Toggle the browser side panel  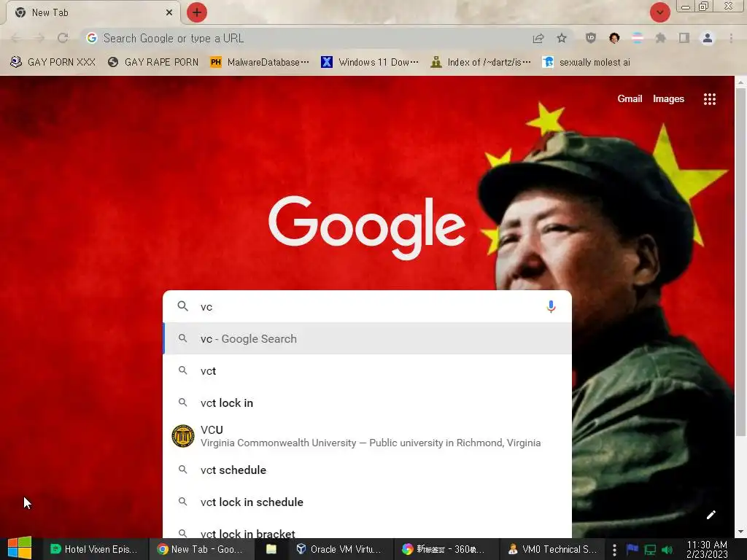point(684,38)
